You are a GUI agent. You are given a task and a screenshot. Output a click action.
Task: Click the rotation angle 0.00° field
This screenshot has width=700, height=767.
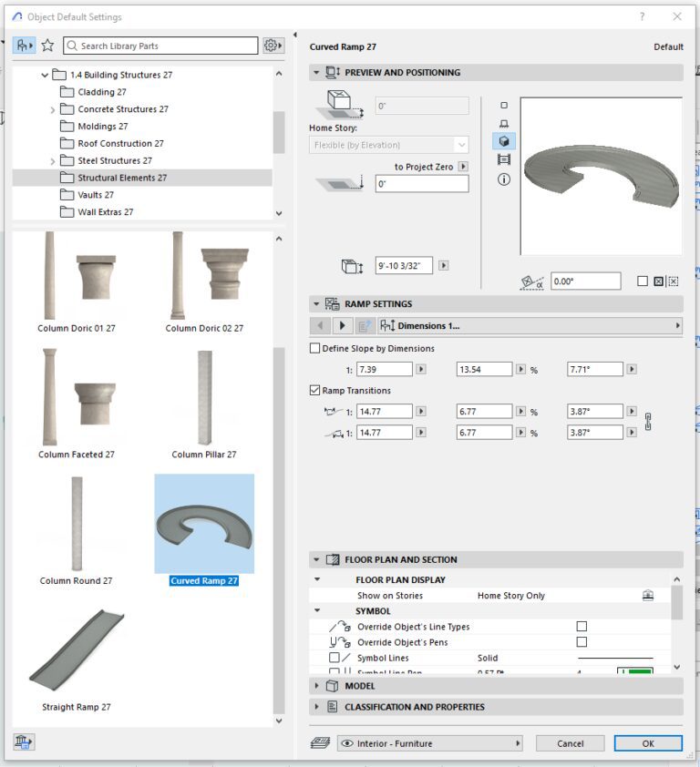[585, 281]
